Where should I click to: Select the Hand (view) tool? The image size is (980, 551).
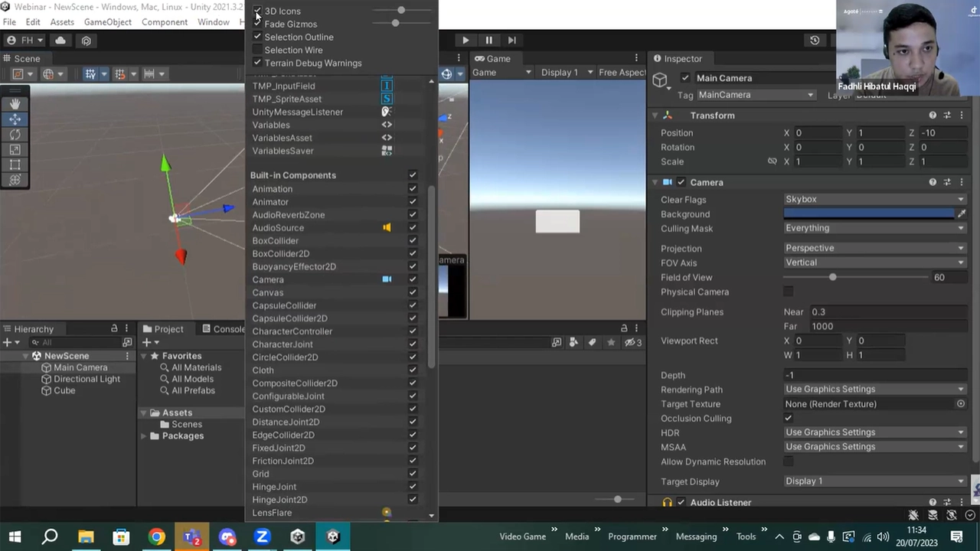[x=15, y=103]
